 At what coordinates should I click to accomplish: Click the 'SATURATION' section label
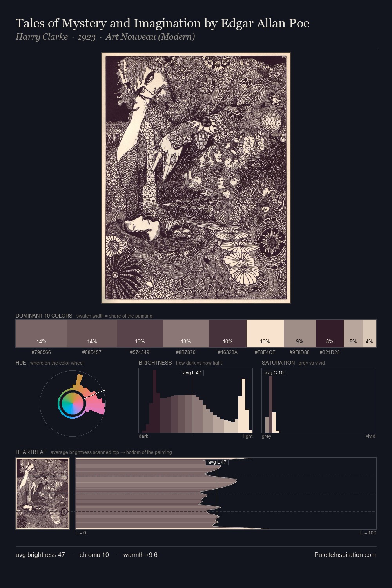278,363
